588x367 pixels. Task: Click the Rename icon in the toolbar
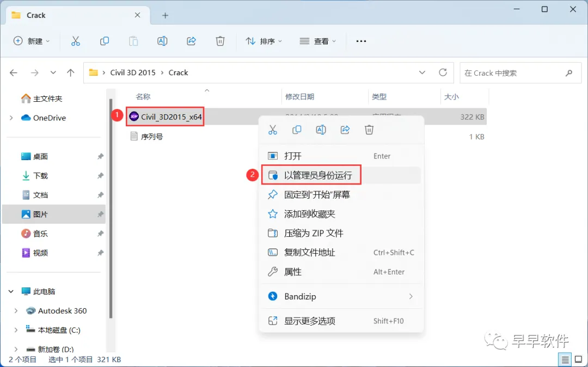[x=162, y=41]
